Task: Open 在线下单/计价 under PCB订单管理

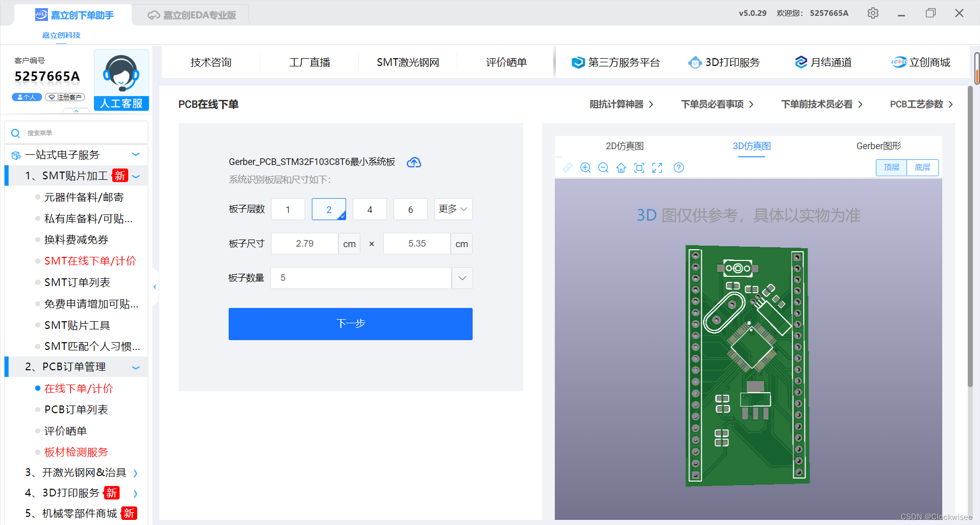Action: click(79, 389)
